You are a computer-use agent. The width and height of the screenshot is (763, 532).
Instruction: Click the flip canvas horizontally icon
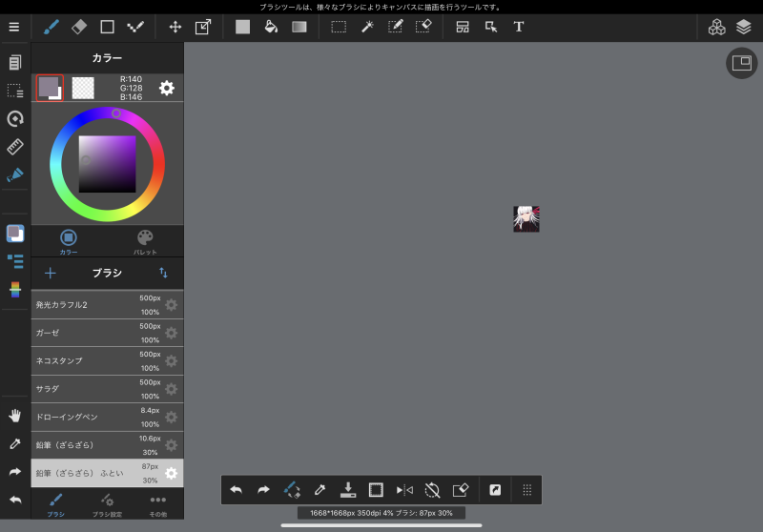coord(404,490)
